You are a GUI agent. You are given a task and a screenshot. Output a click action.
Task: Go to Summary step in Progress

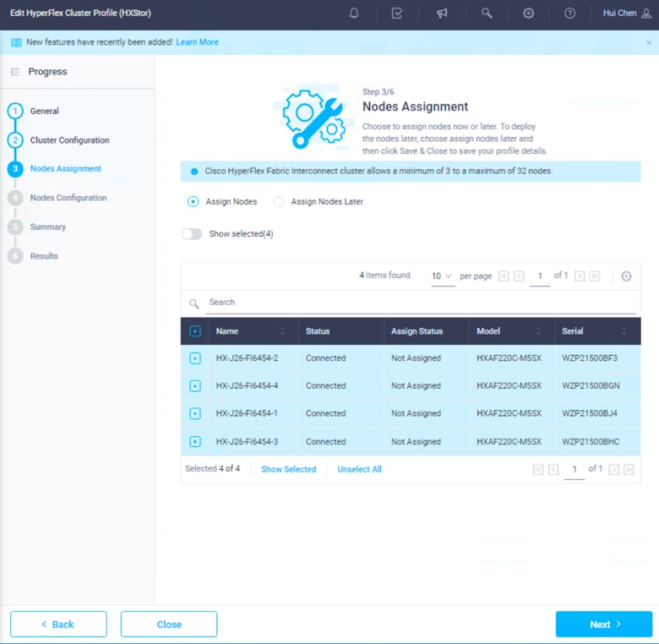pos(47,227)
